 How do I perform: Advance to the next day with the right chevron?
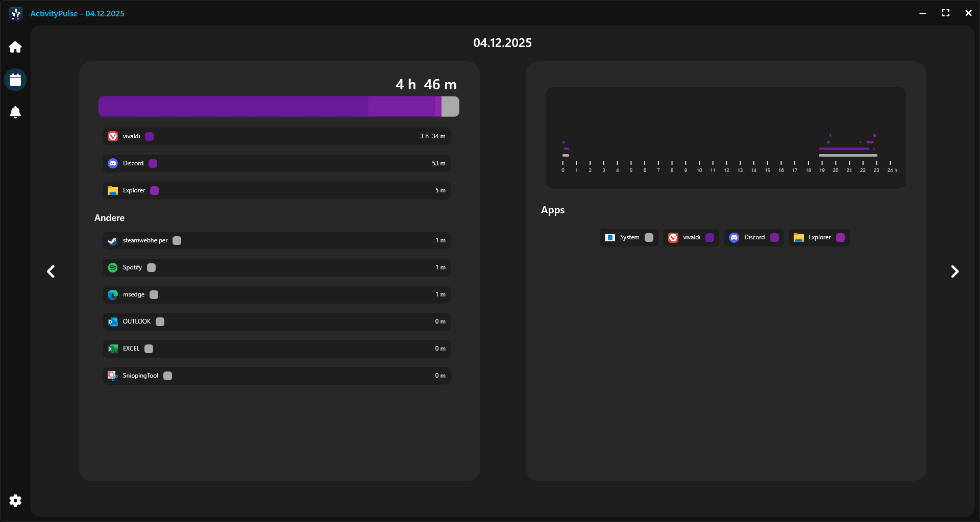[x=955, y=271]
